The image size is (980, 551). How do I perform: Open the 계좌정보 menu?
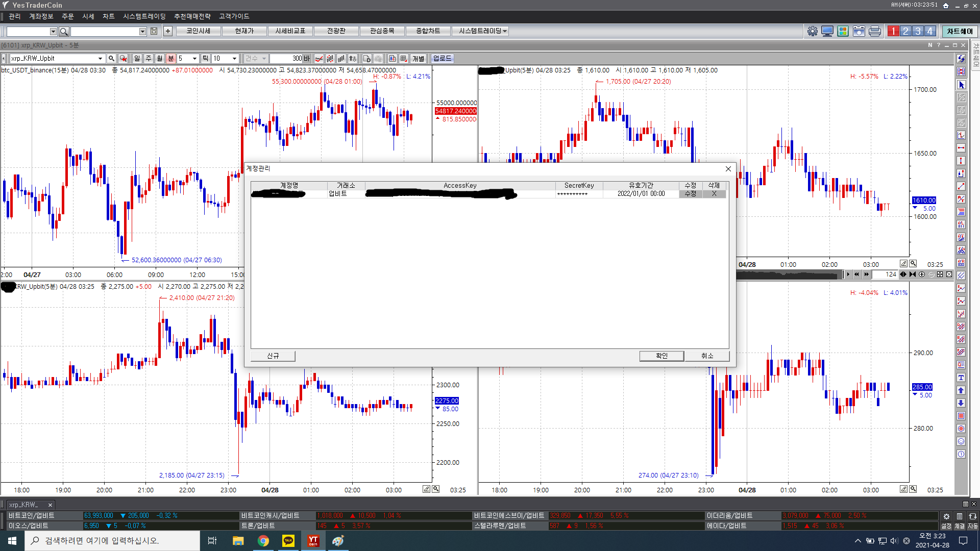[41, 16]
